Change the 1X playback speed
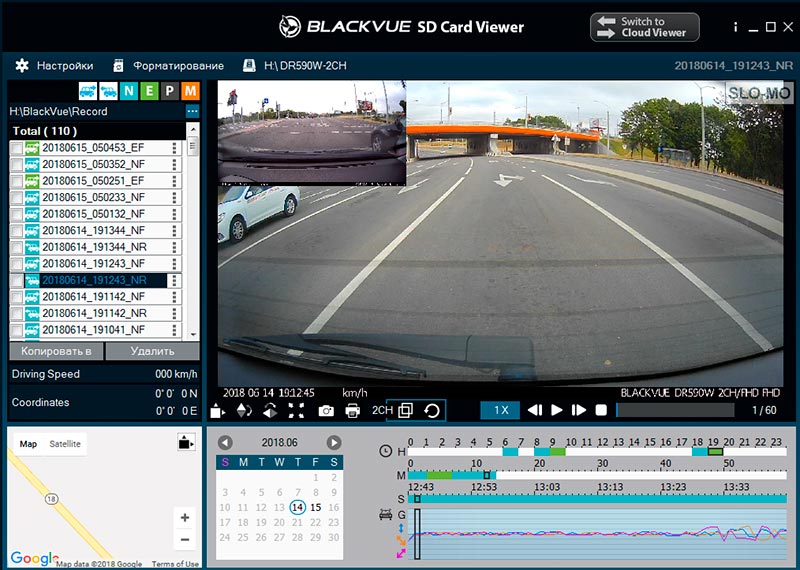Image resolution: width=800 pixels, height=570 pixels. (501, 410)
